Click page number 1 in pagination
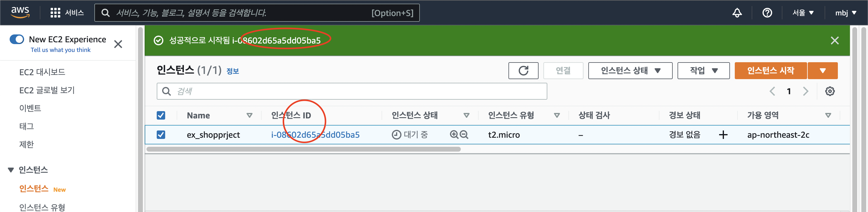868x212 pixels. [788, 91]
